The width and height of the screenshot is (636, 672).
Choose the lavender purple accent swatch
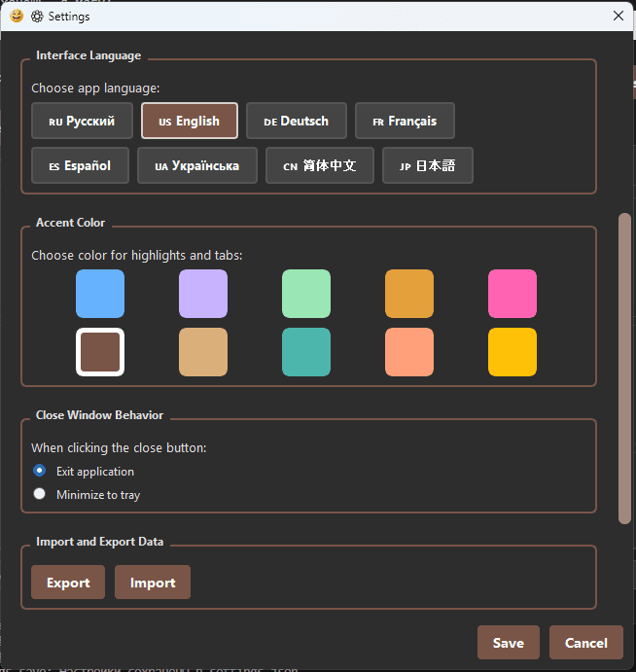(x=203, y=294)
